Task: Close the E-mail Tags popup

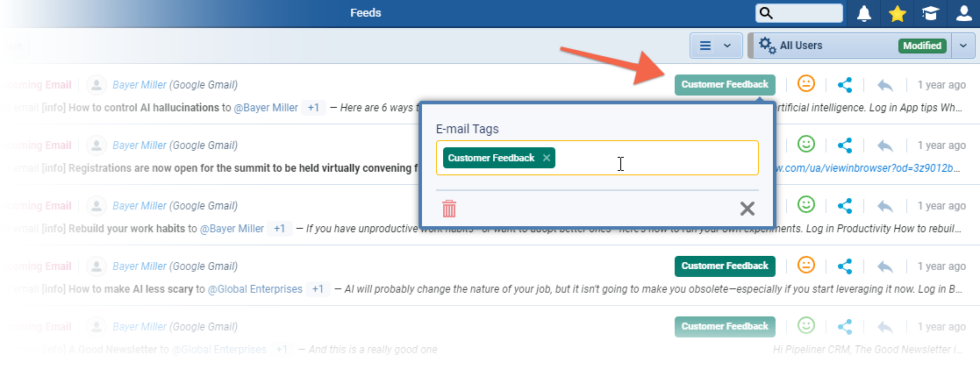Action: 747,209
